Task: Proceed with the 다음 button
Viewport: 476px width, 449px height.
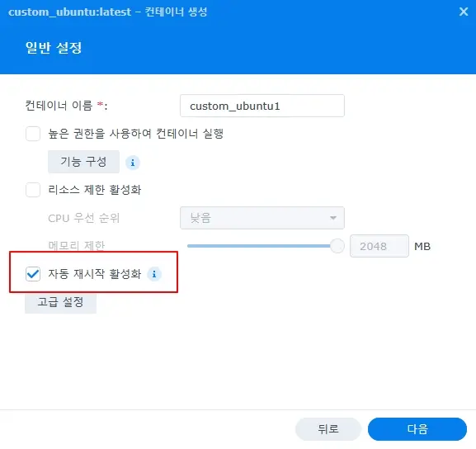Action: coord(417,429)
